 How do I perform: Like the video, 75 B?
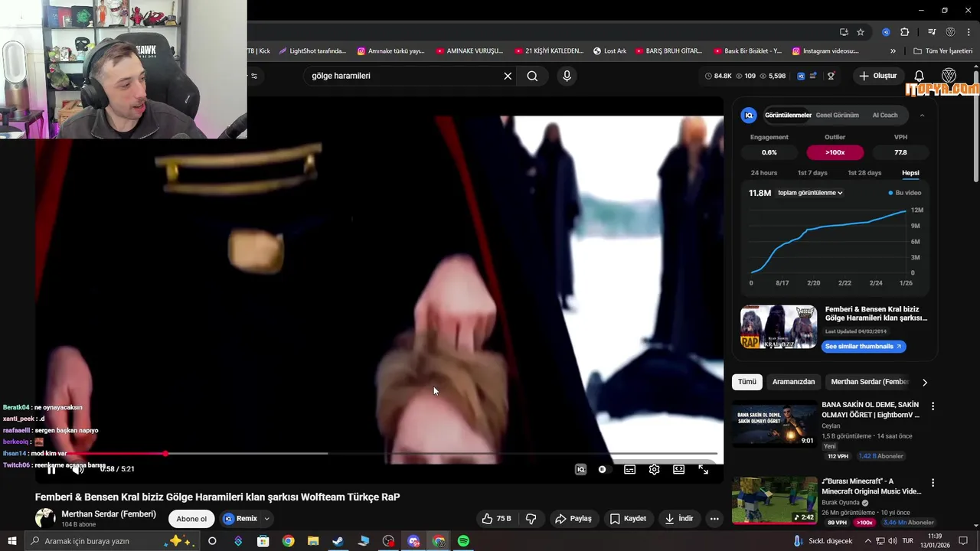[x=496, y=519]
